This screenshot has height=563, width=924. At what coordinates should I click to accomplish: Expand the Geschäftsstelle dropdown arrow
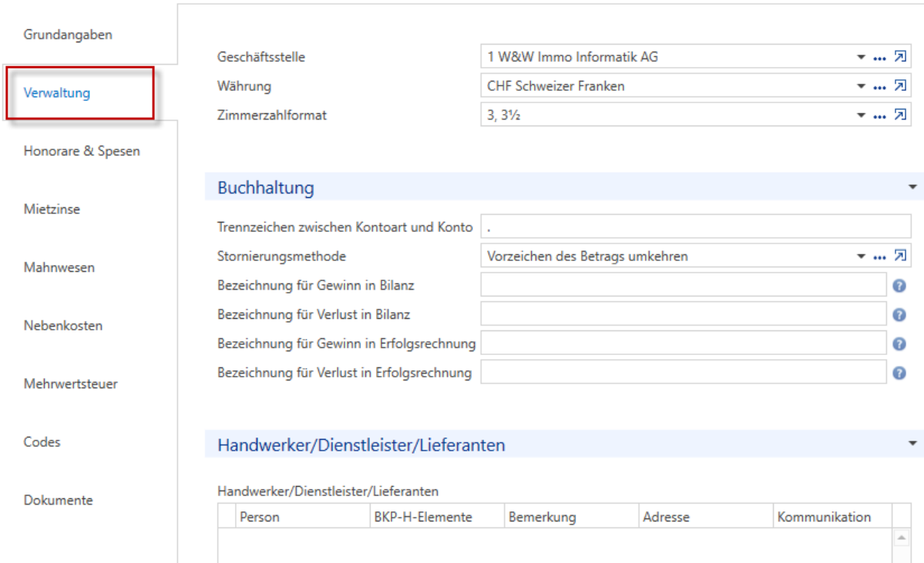pos(861,57)
